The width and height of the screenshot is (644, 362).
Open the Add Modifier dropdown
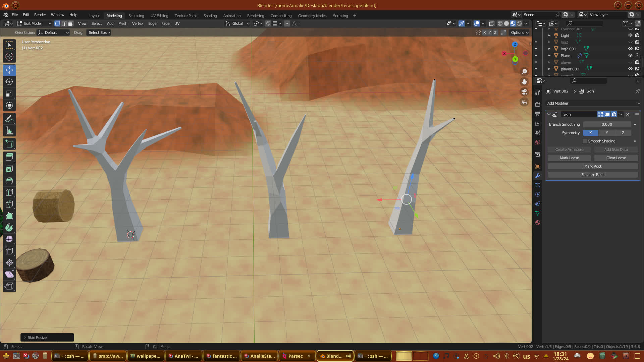pos(593,103)
